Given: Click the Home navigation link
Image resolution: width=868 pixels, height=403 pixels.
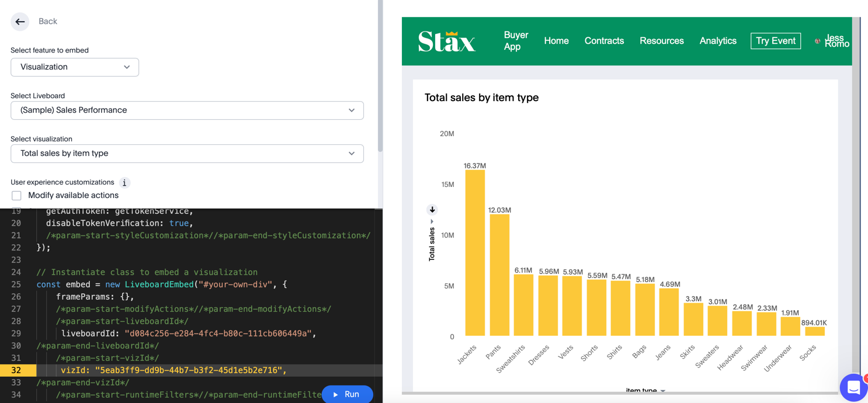Looking at the screenshot, I should coord(556,41).
